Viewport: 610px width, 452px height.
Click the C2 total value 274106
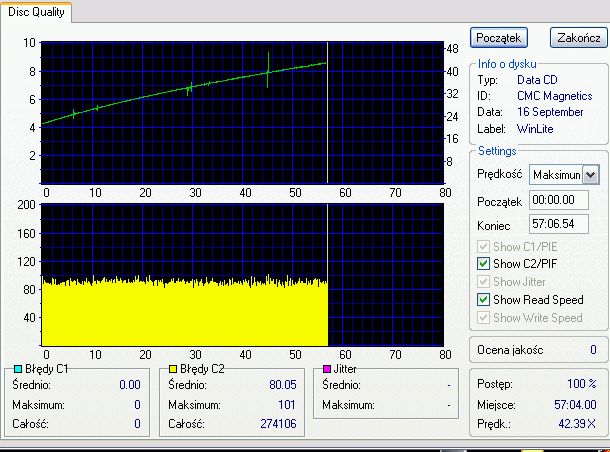278,424
